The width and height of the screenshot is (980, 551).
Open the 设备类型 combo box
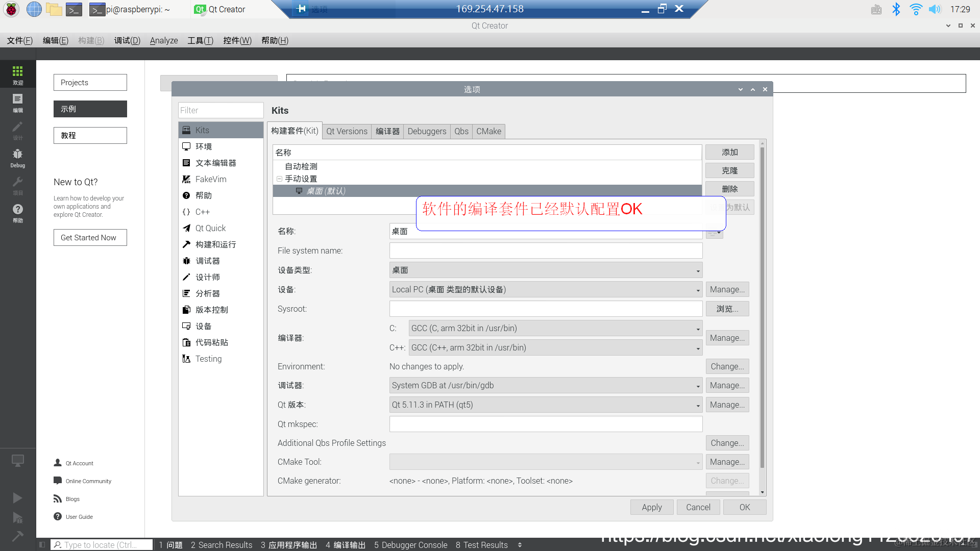coord(546,270)
